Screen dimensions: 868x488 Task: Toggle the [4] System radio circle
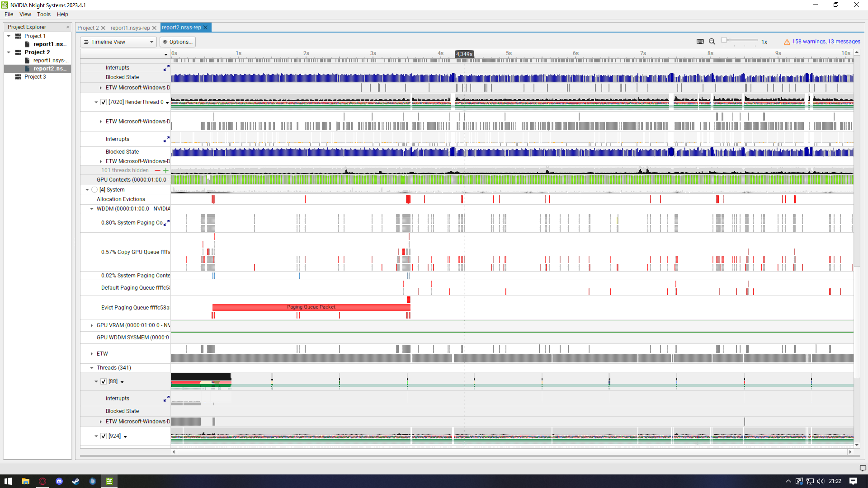coord(94,190)
